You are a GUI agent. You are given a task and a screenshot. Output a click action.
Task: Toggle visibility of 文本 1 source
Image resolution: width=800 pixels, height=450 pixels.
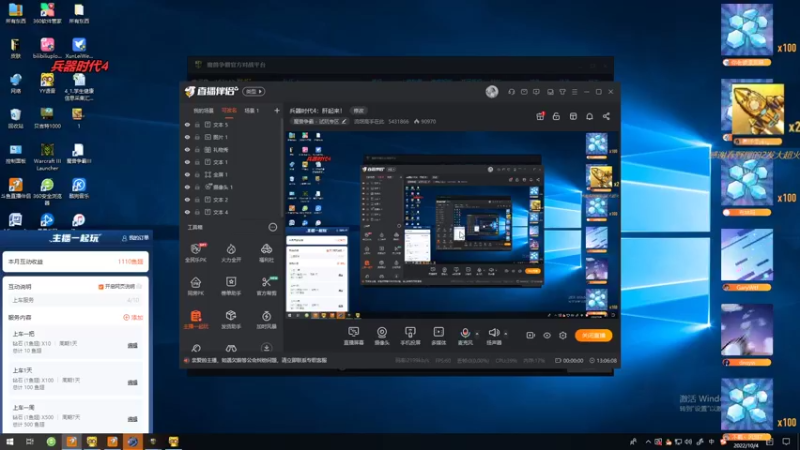tap(187, 162)
